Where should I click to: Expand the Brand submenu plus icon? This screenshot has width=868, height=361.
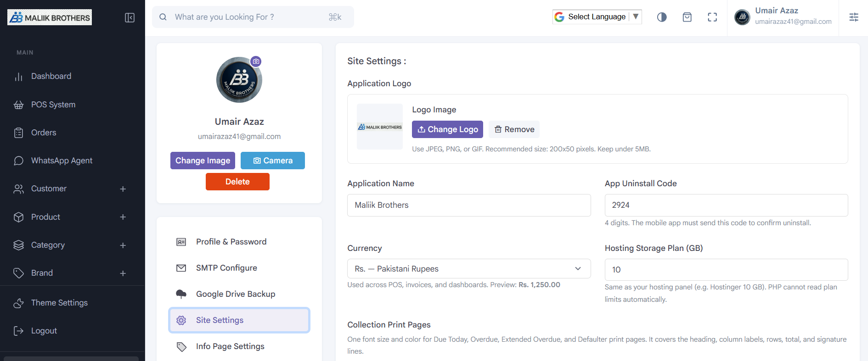[x=123, y=273]
